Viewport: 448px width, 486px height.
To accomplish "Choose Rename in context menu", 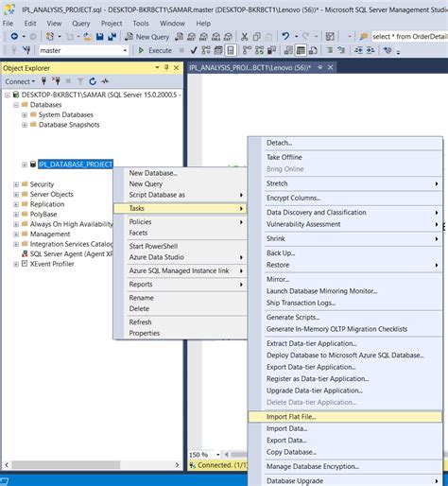I will click(180, 298).
